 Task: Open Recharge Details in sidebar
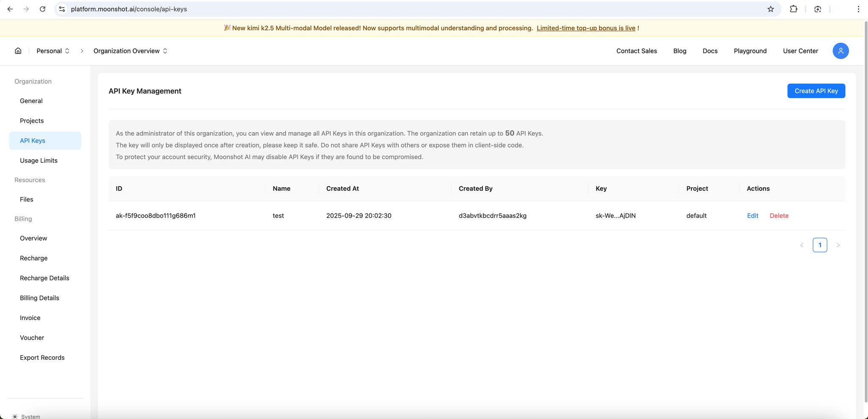coord(45,278)
